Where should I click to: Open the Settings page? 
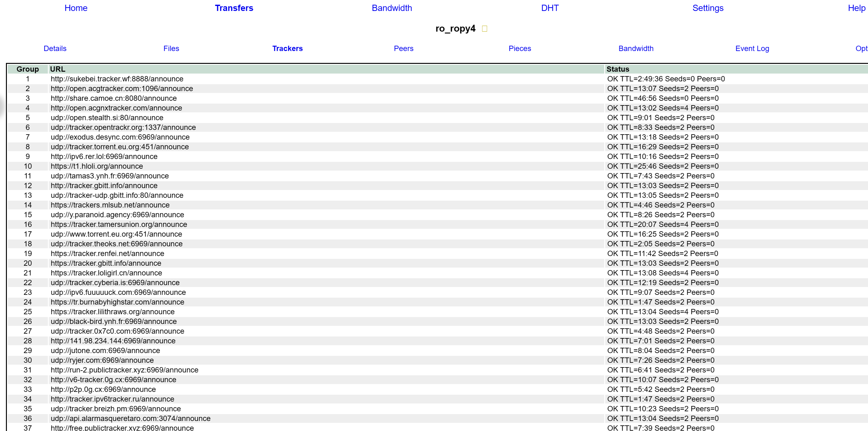tap(707, 8)
